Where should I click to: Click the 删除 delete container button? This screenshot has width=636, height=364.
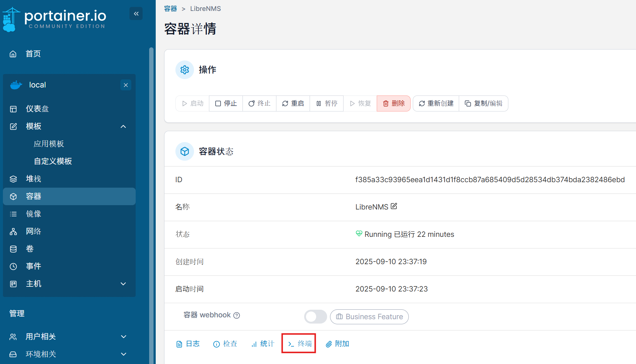pos(393,103)
